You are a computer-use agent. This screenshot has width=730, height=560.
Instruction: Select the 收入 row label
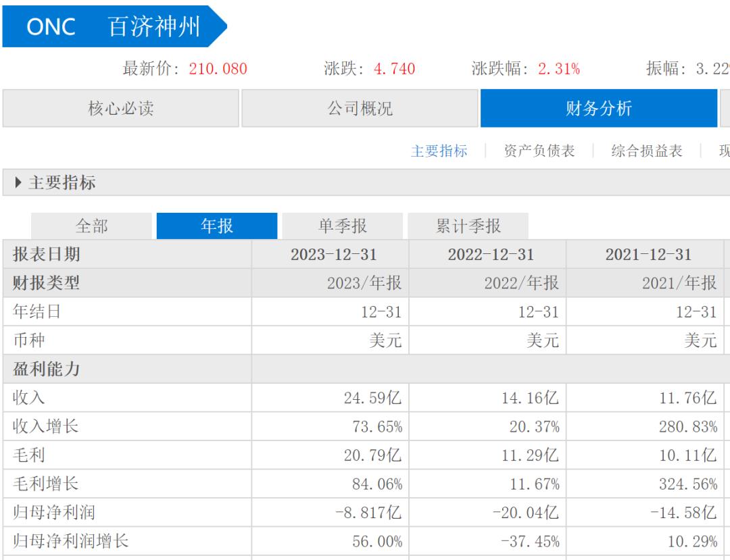click(29, 398)
